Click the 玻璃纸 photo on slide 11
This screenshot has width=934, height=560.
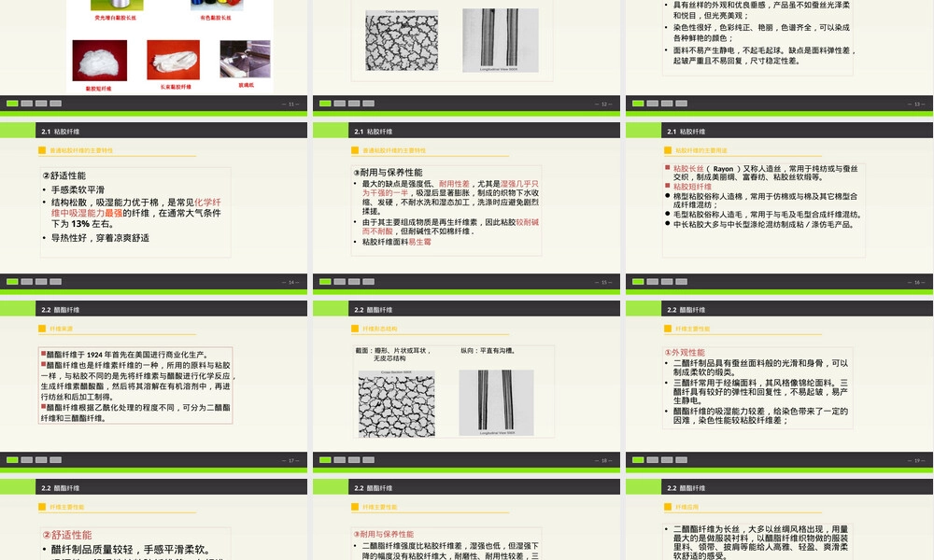pyautogui.click(x=246, y=59)
